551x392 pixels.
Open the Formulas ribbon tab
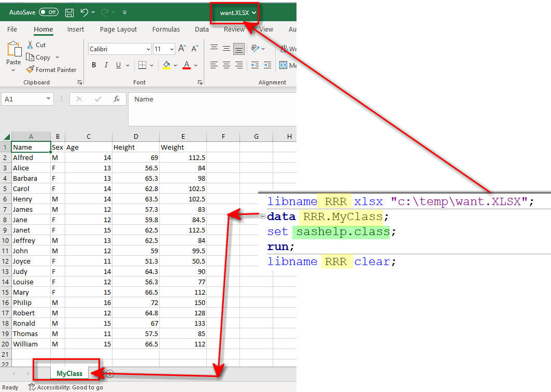coord(166,30)
